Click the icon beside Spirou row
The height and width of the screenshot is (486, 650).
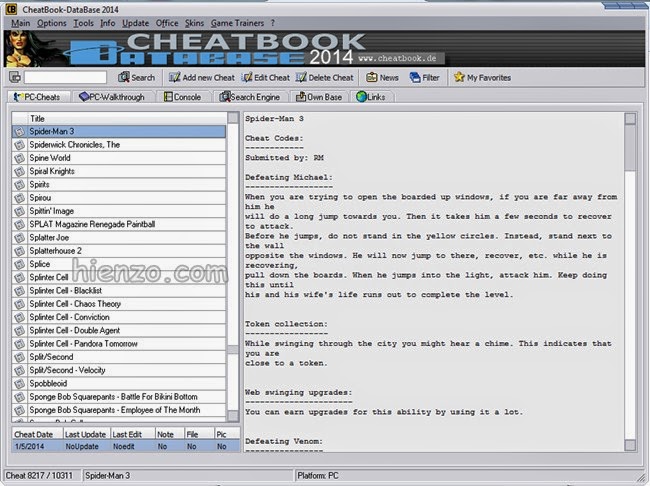(19, 198)
